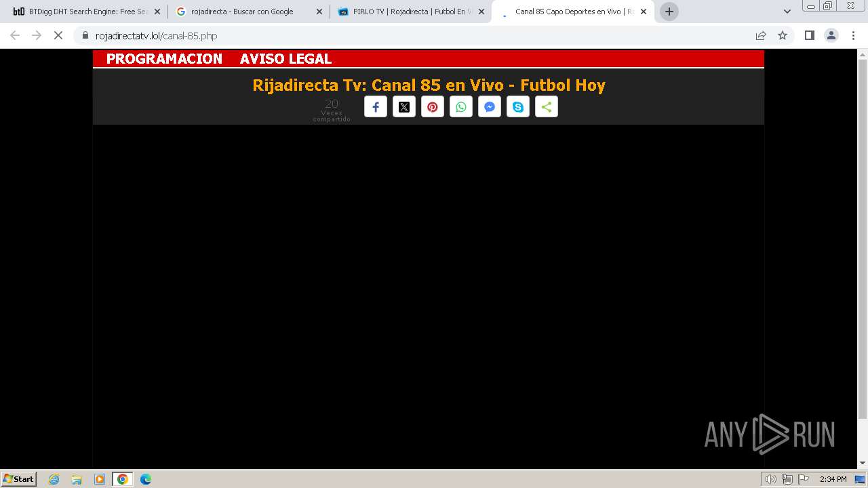Close the Canal 85 tab

644,12
